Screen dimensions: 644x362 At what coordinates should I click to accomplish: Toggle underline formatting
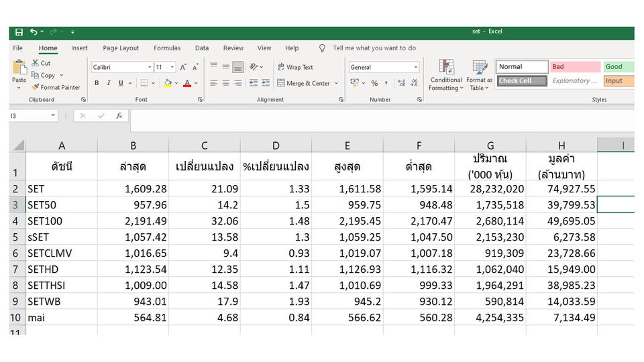coord(121,83)
